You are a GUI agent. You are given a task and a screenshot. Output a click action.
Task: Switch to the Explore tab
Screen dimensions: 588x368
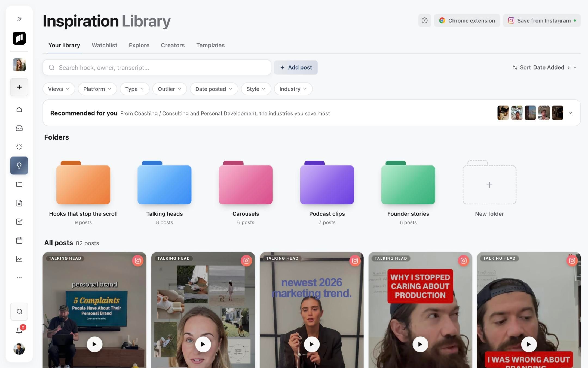(x=139, y=45)
